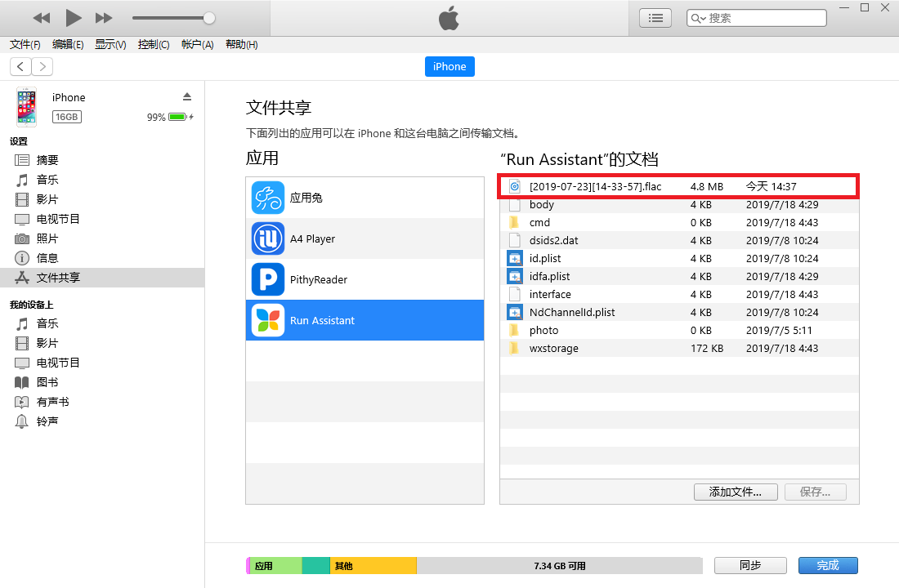Click the 7.34 GB 可用 free space bar
Image resolution: width=899 pixels, height=588 pixels.
[x=560, y=566]
